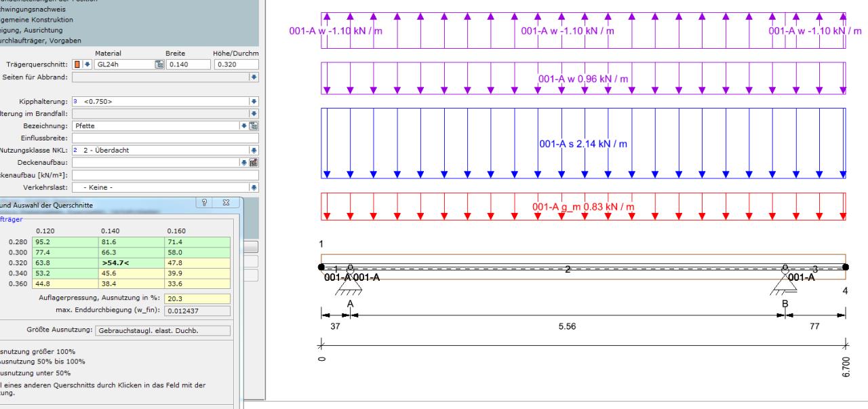Click the 77 right cantilever dimension
The width and height of the screenshot is (868, 409).
[815, 326]
